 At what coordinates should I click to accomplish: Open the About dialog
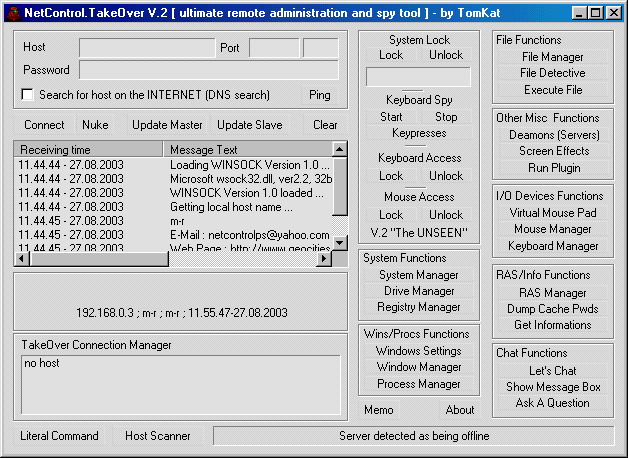pos(459,409)
